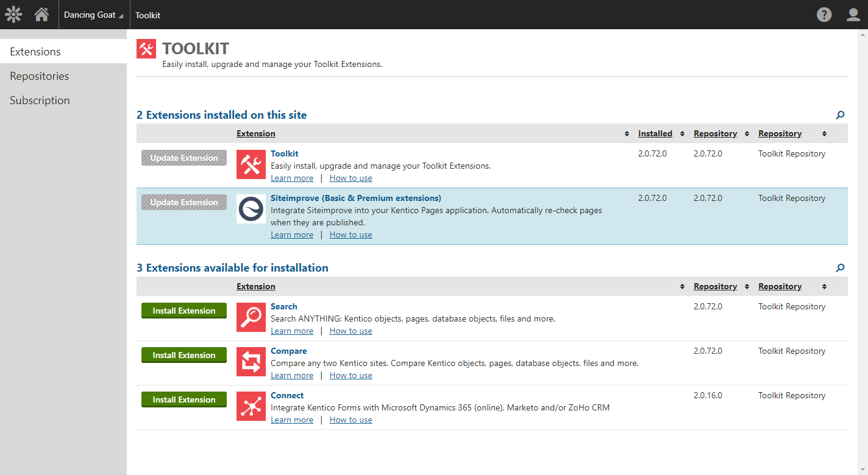The height and width of the screenshot is (475, 868).
Task: Click the Compare extension arrows icon
Action: pyautogui.click(x=251, y=362)
